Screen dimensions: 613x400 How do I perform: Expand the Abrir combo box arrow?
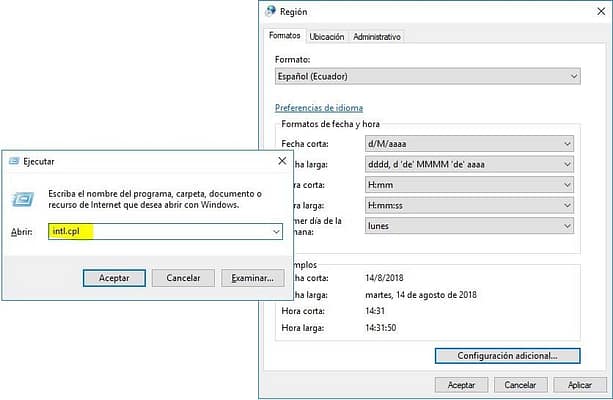(x=276, y=231)
